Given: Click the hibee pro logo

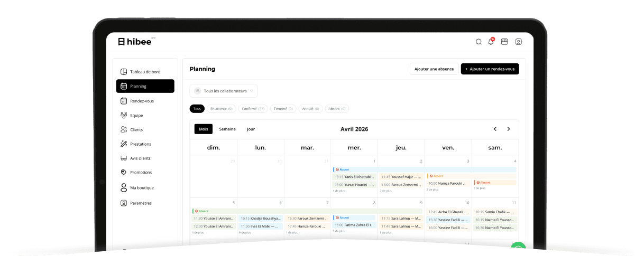Looking at the screenshot, I should point(136,41).
